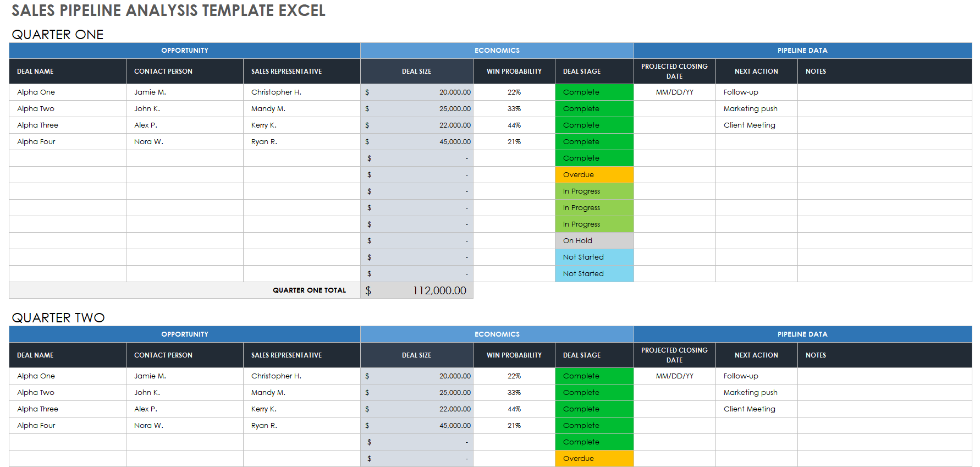Click Quarter One's MM/DD/YY closing date cell
This screenshot has height=467, width=980.
(674, 92)
